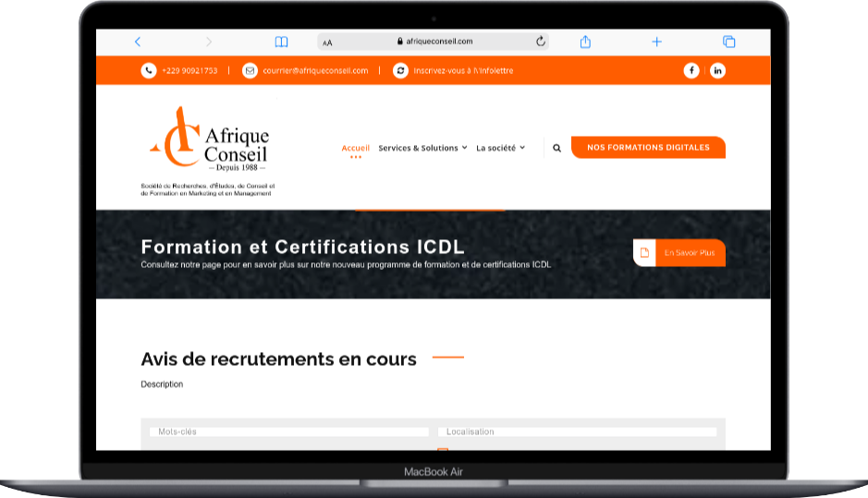Click the Safari back arrow
Image resolution: width=868 pixels, height=498 pixels.
138,42
